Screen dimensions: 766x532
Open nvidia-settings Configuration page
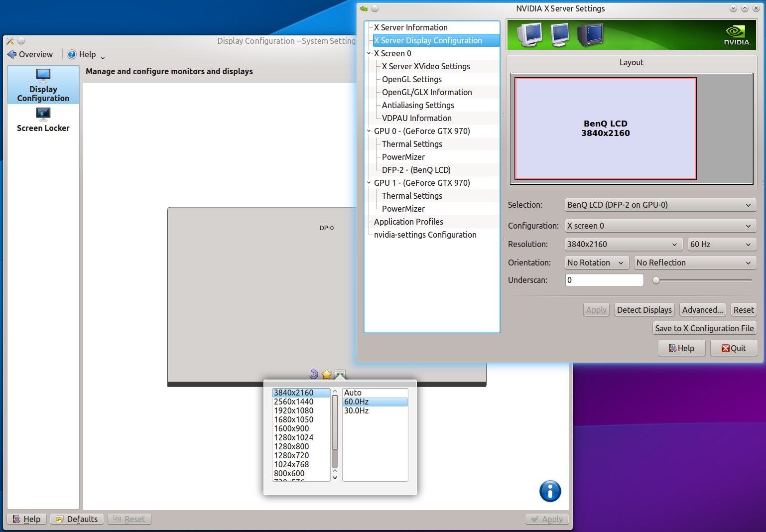[425, 235]
